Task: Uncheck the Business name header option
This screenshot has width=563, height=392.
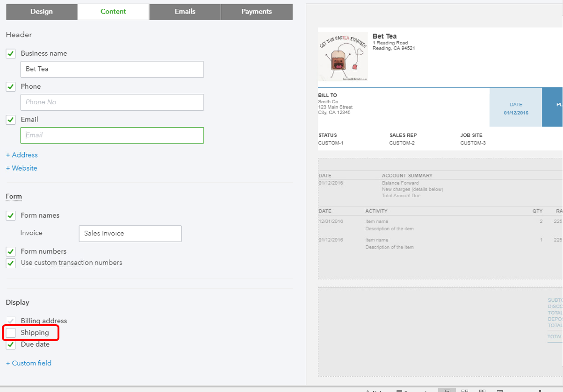Action: (10, 53)
